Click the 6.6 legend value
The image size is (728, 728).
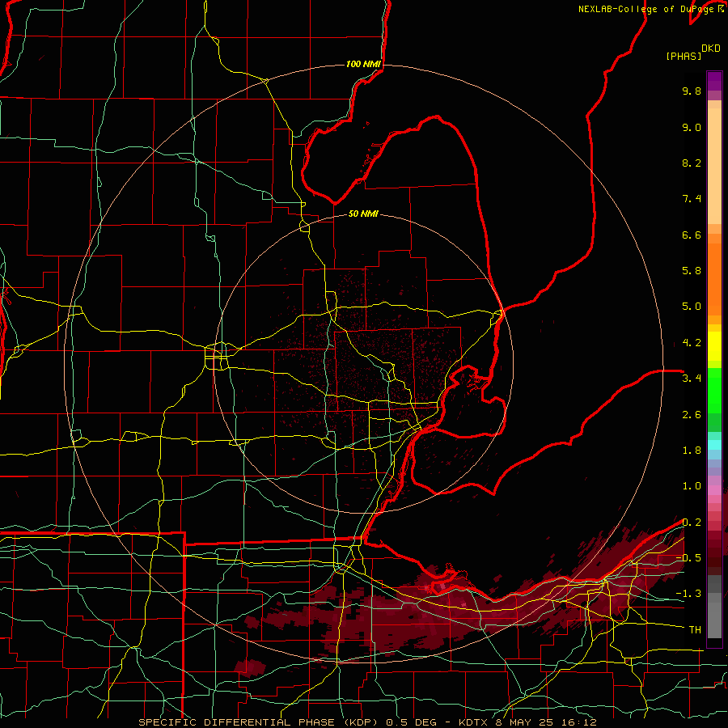692,235
